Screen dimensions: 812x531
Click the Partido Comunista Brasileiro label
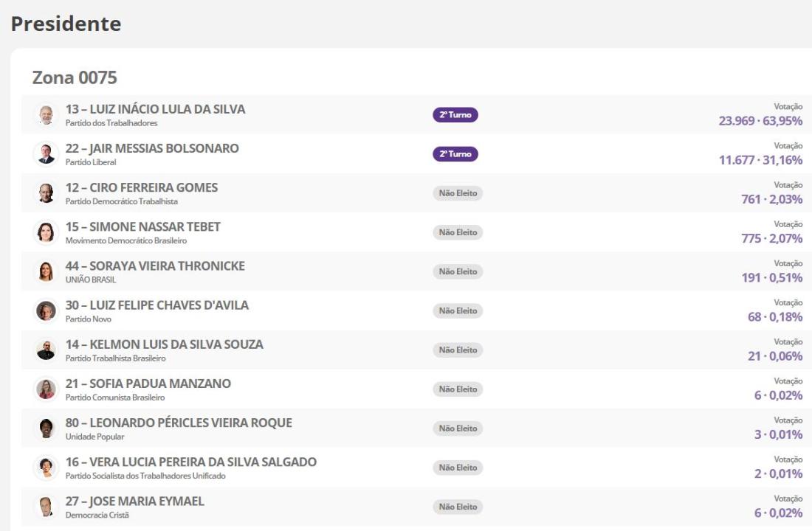pyautogui.click(x=115, y=398)
